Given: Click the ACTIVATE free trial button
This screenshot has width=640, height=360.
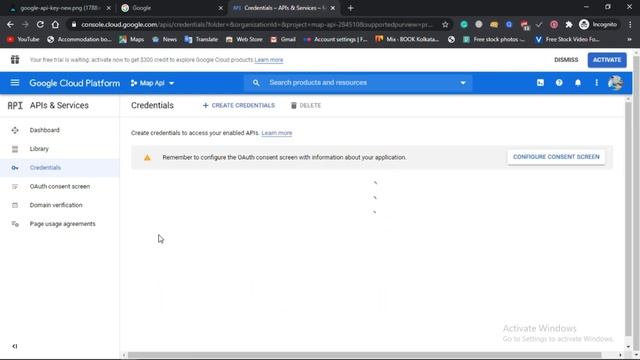Looking at the screenshot, I should pyautogui.click(x=607, y=60).
